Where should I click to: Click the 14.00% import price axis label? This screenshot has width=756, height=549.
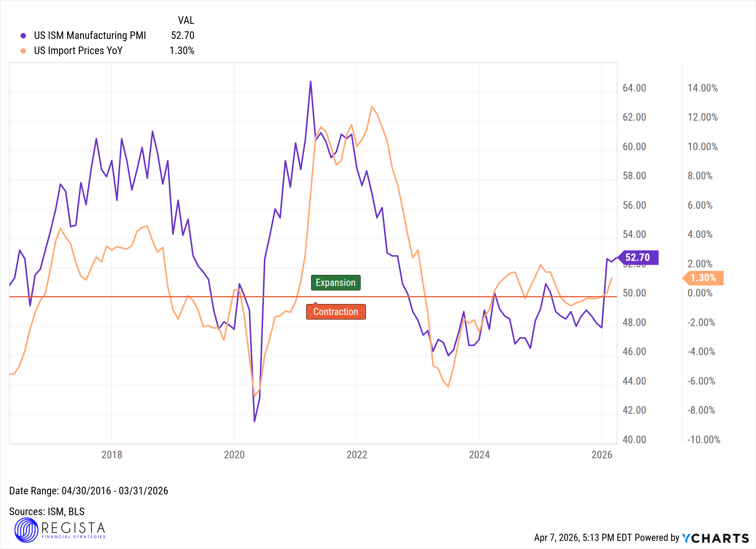point(702,88)
